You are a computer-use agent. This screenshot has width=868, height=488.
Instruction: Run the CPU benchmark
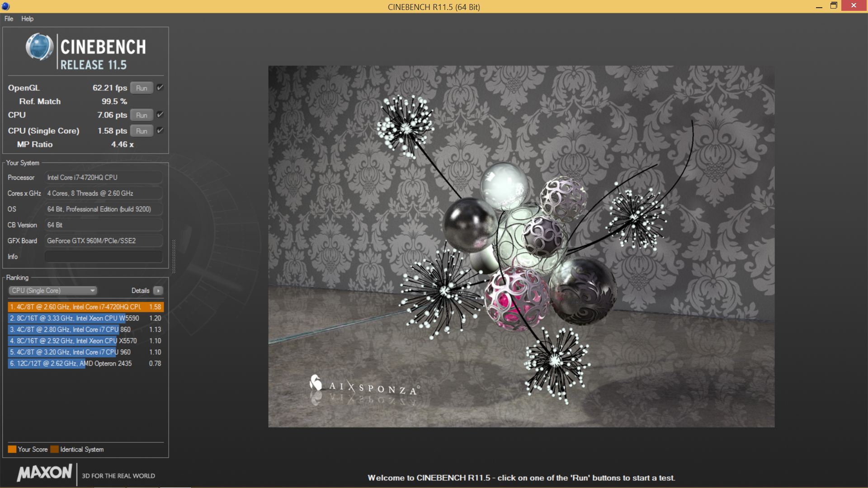point(142,115)
